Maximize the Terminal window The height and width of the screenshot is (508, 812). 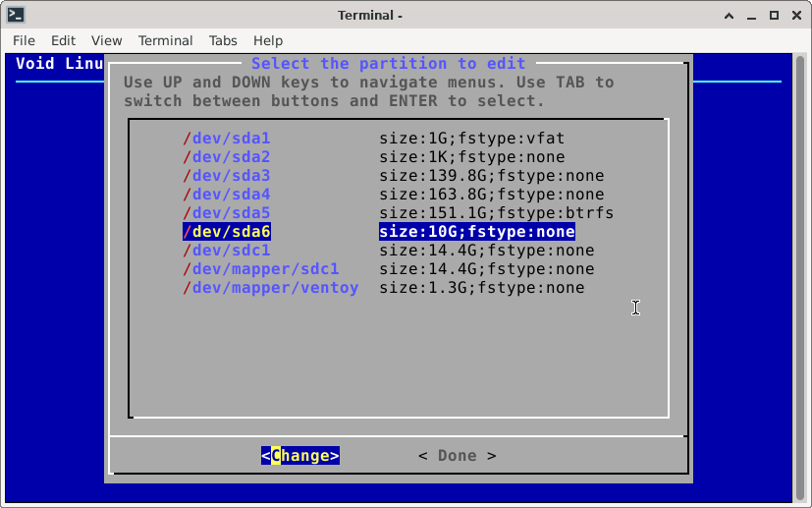[x=774, y=15]
